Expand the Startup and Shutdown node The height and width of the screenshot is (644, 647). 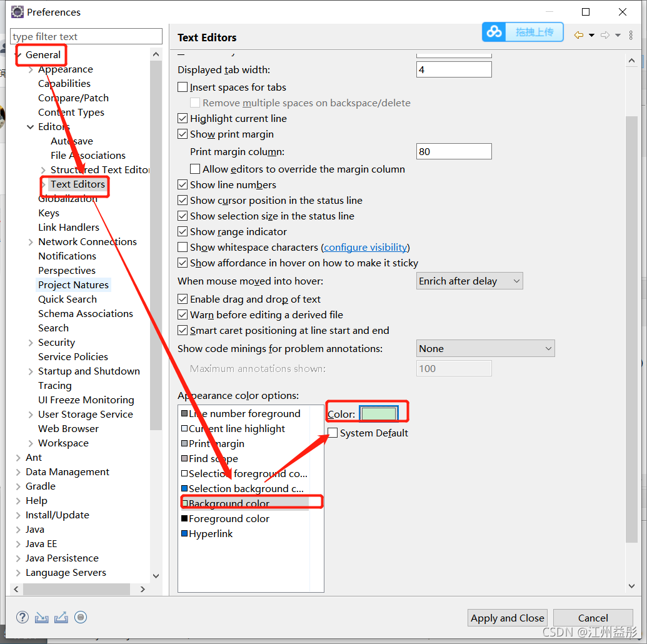[x=31, y=371]
